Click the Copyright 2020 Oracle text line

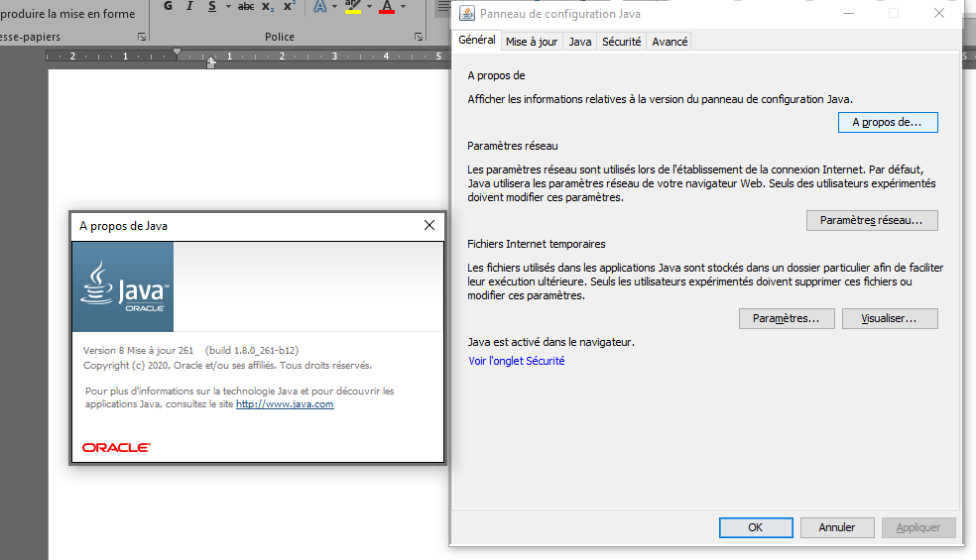[x=227, y=366]
